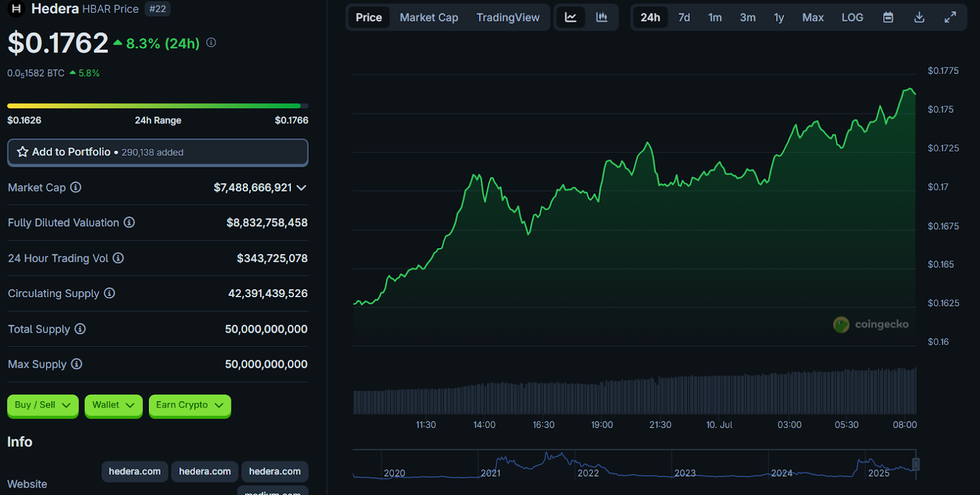Select the Market Cap chart tab

429,17
